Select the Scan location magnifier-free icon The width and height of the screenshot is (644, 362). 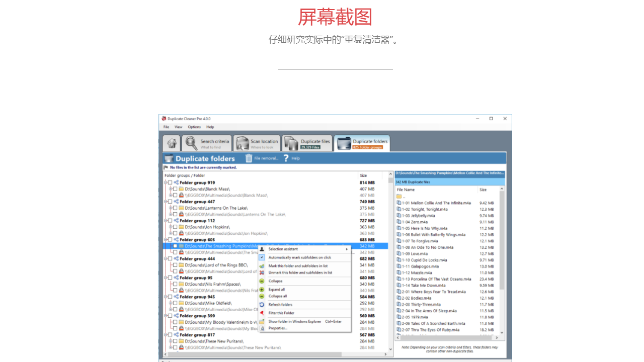(242, 142)
